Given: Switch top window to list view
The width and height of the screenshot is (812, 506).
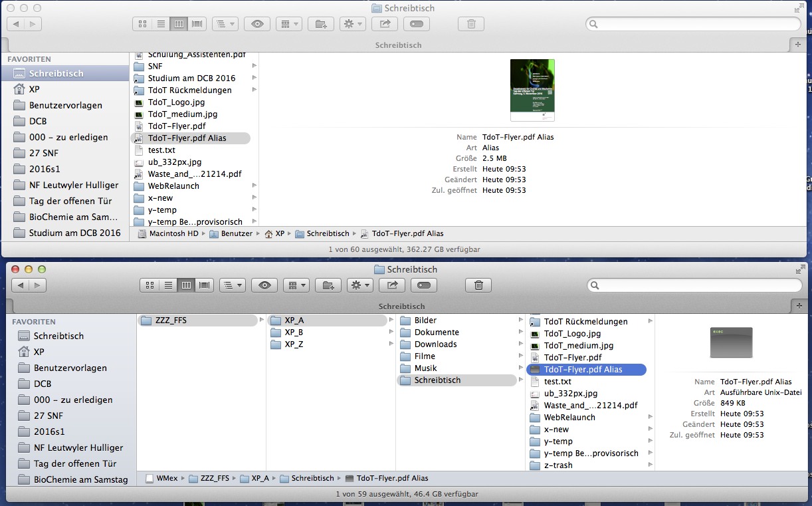Looking at the screenshot, I should coord(160,24).
